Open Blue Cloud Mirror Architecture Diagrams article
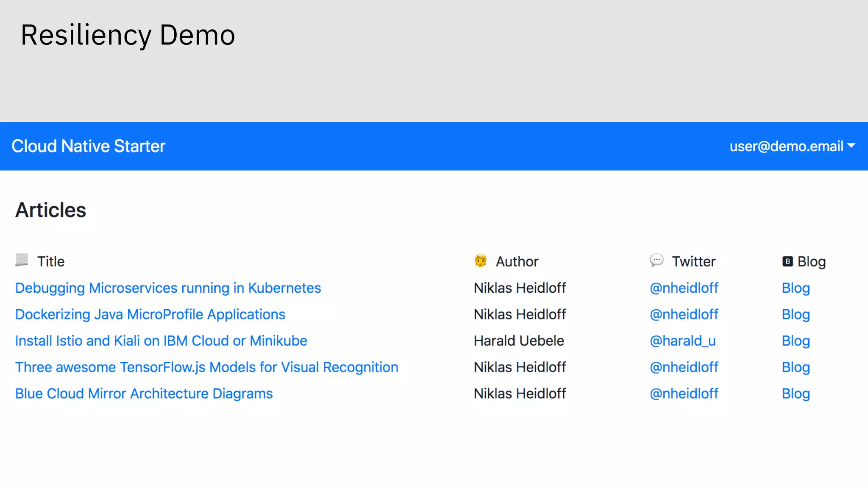 pos(144,394)
